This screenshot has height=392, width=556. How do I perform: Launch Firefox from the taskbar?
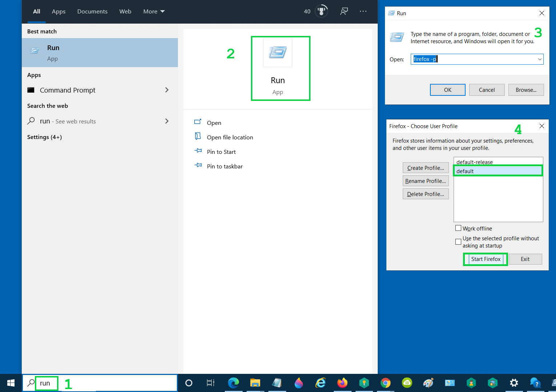pos(342,383)
